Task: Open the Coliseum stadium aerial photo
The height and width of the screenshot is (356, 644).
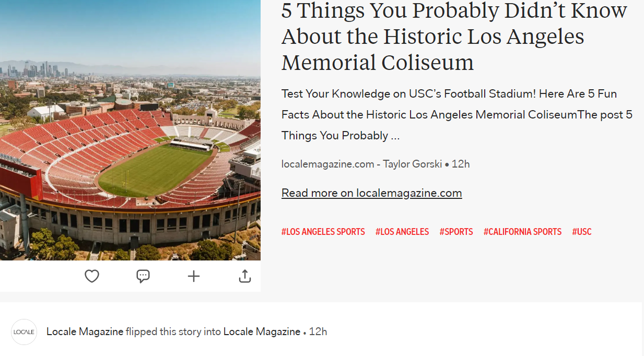Action: tap(130, 129)
